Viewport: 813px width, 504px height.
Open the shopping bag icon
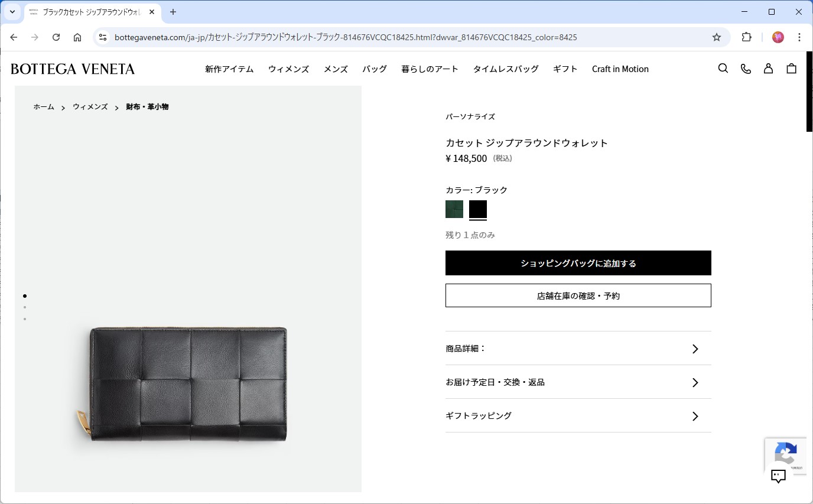click(x=791, y=69)
